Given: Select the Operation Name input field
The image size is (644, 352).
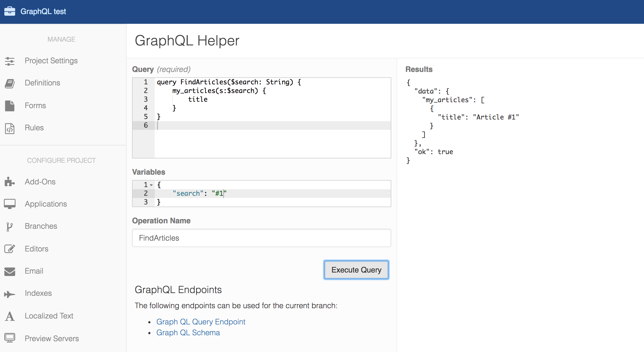Looking at the screenshot, I should 262,238.
